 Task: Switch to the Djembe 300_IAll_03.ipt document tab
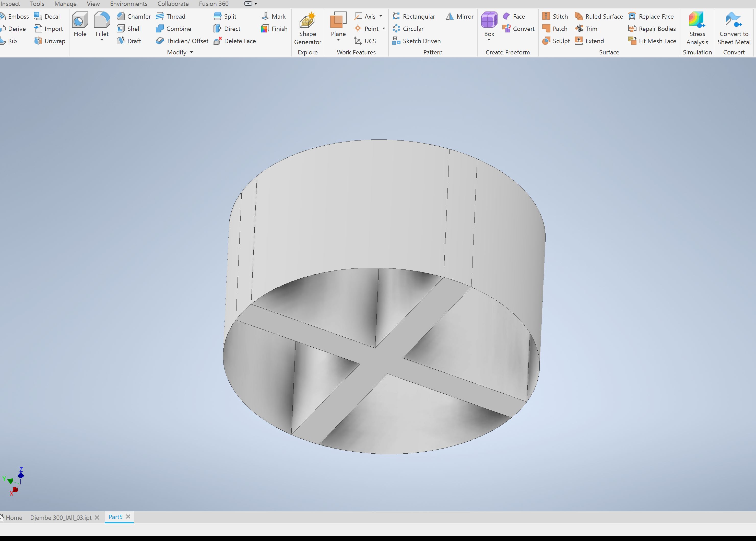click(x=61, y=517)
